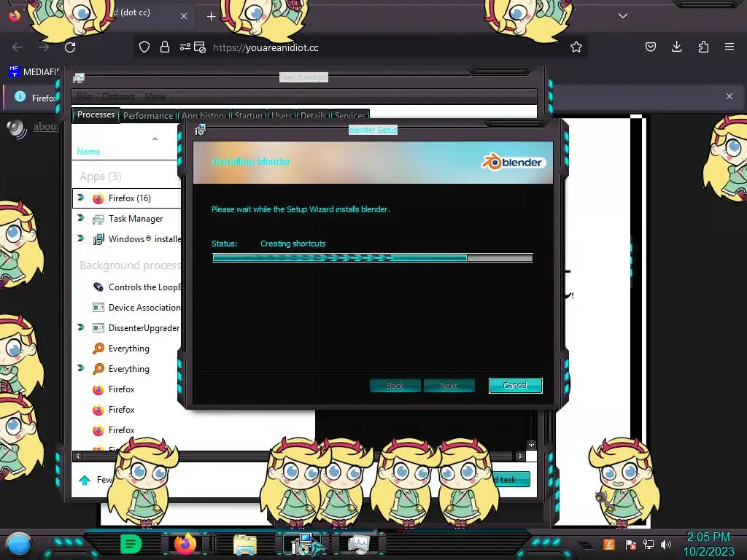Open a new Firefox tab with plus
The height and width of the screenshot is (560, 747).
click(x=211, y=17)
